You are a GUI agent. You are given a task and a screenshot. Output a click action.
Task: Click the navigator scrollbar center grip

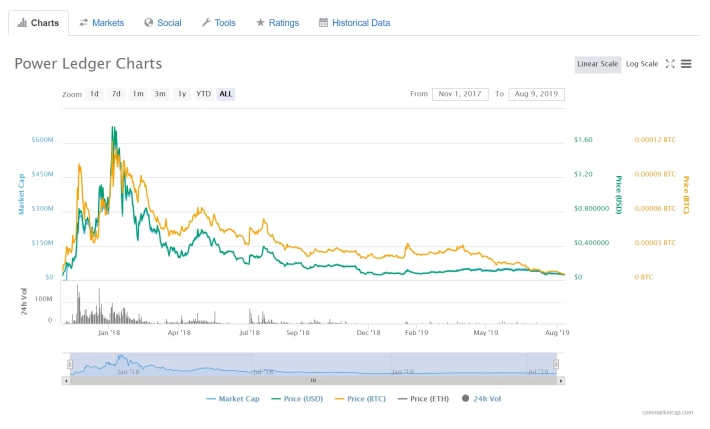click(313, 381)
